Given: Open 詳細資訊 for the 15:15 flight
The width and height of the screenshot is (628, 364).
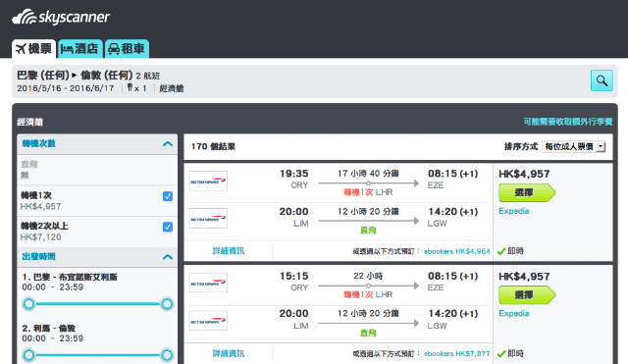Looking at the screenshot, I should pyautogui.click(x=229, y=353).
